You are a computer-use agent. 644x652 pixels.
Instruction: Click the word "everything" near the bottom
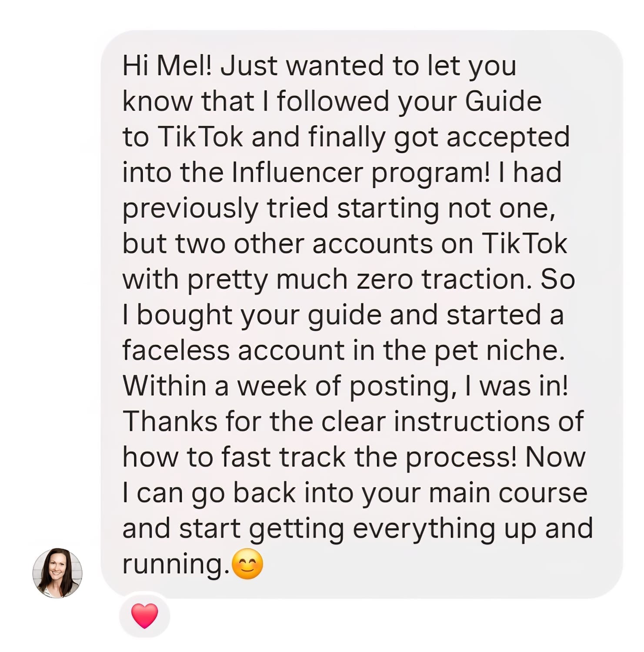pos(424,529)
